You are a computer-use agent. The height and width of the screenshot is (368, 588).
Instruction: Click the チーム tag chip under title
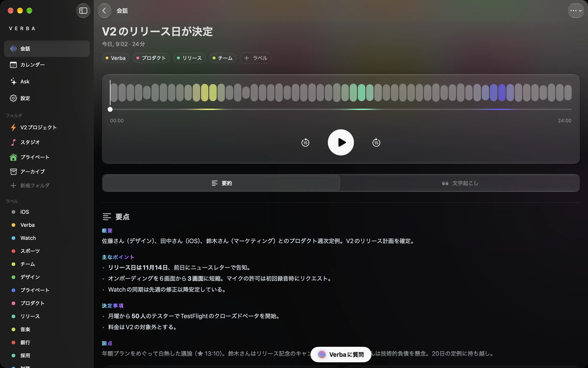point(222,58)
